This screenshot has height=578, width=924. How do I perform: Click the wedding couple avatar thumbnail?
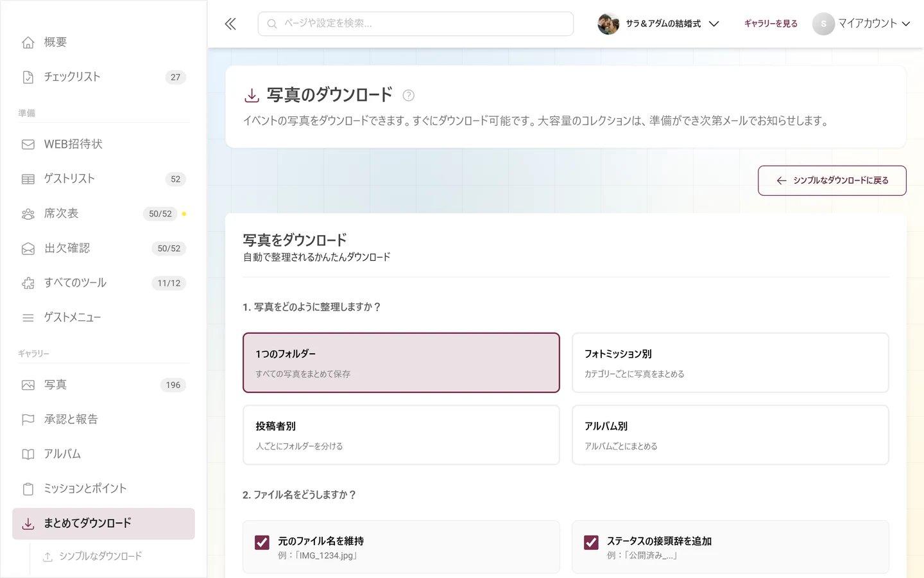pos(608,24)
